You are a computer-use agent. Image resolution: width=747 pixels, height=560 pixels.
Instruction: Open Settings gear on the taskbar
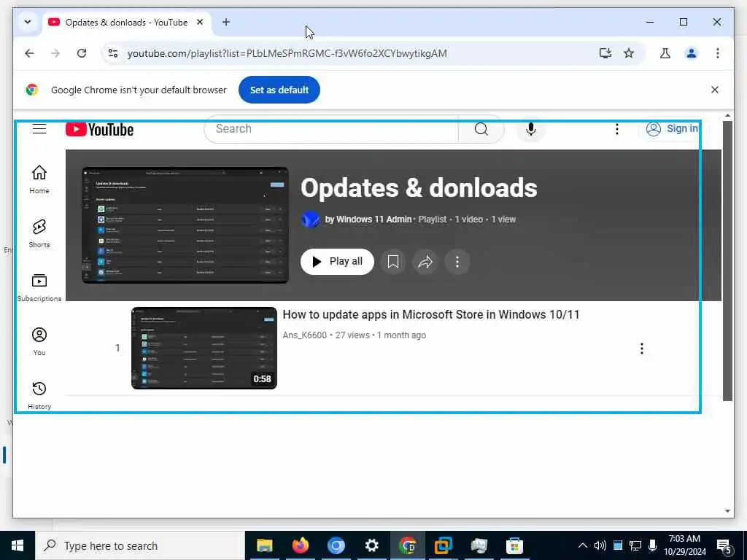371,545
